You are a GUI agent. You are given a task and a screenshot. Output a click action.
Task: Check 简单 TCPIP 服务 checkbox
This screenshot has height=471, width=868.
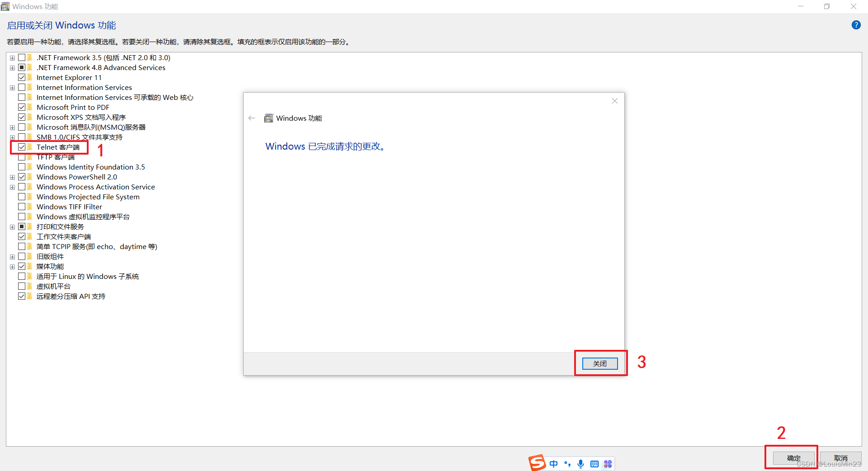(x=22, y=246)
